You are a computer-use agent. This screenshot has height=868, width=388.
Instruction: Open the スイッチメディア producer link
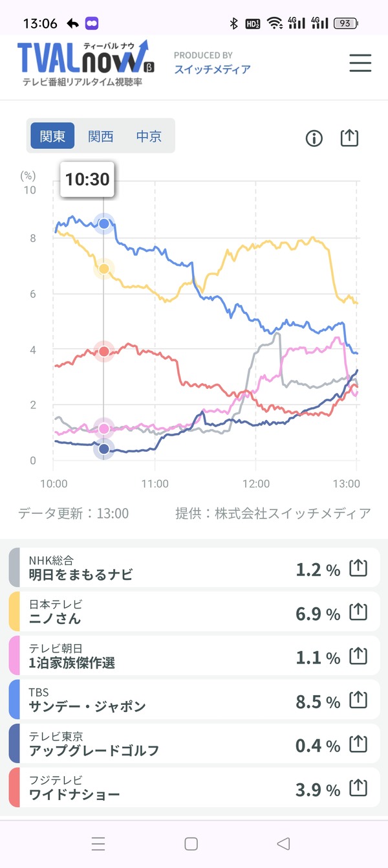click(x=212, y=69)
